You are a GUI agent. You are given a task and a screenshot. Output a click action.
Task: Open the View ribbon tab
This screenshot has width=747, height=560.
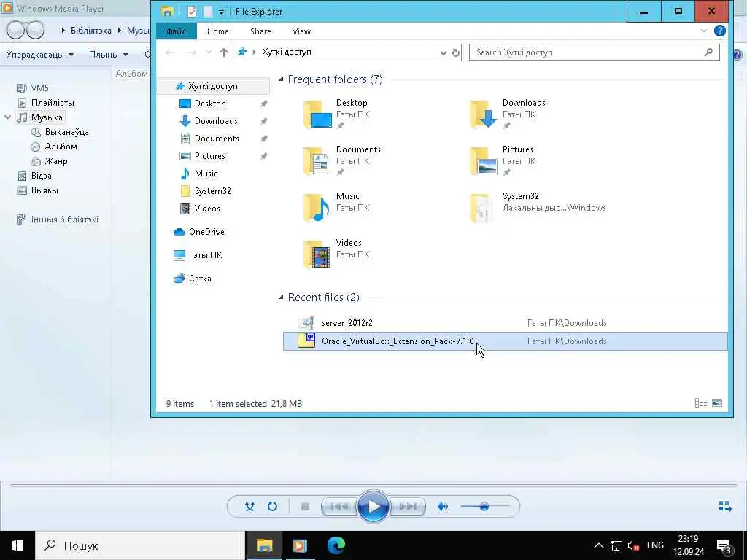[301, 31]
